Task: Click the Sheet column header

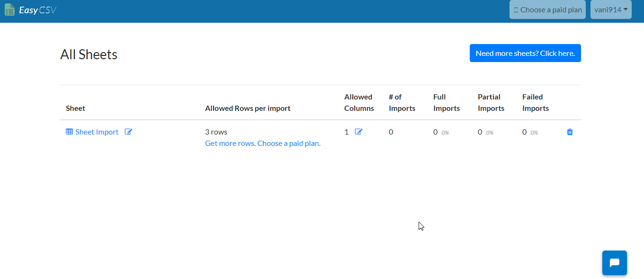Action: [75, 108]
